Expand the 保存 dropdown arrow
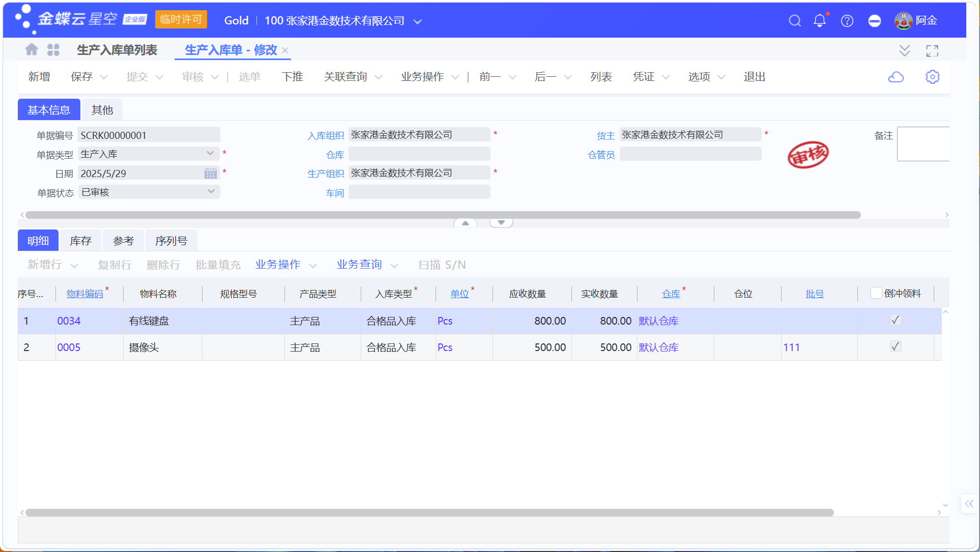Screen dimensions: 980x552 (104, 77)
